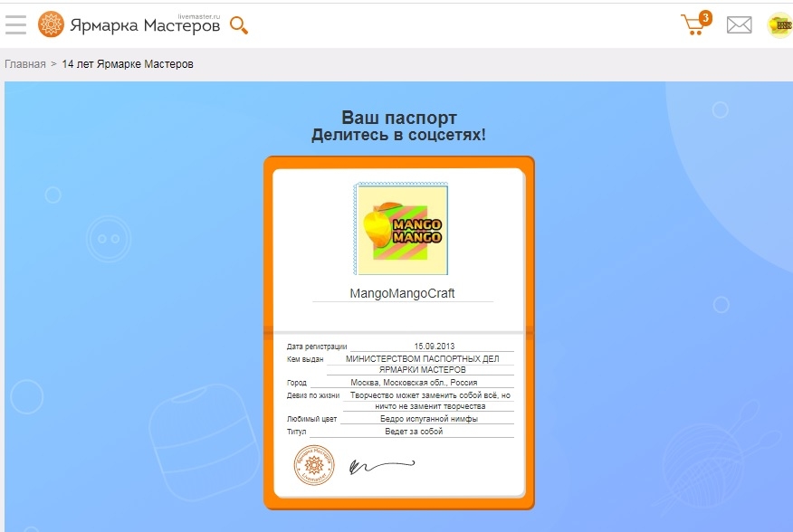Open messages via envelope icon

[x=739, y=24]
